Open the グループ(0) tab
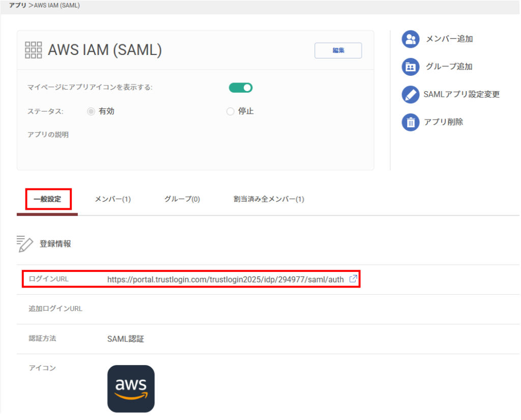Screen dimensions: 521x420 point(182,199)
